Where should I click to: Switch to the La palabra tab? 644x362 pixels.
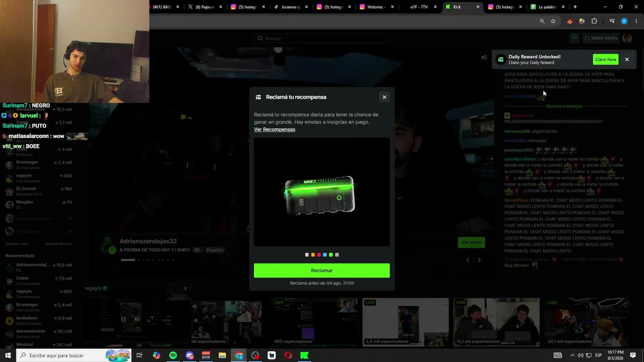[547, 7]
